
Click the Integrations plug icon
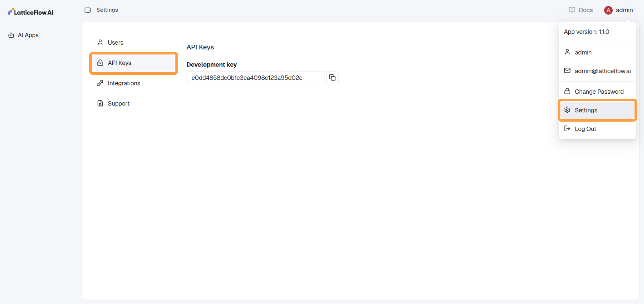point(100,83)
